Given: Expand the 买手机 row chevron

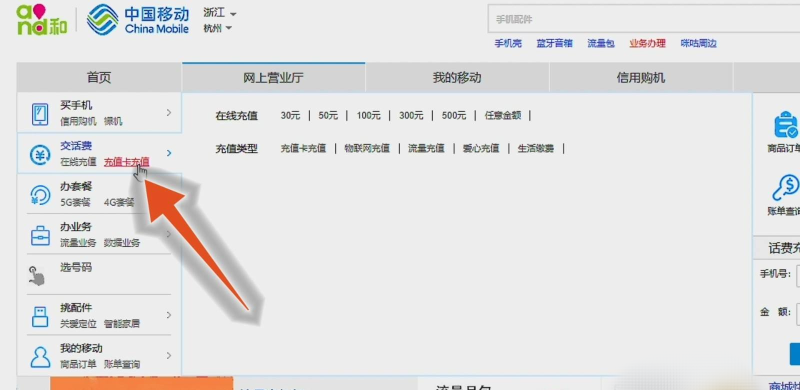Looking at the screenshot, I should pos(169,112).
